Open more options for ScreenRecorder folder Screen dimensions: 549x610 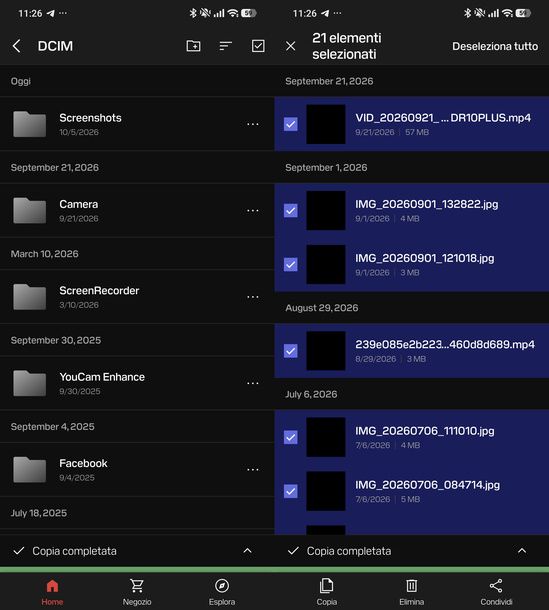[253, 297]
